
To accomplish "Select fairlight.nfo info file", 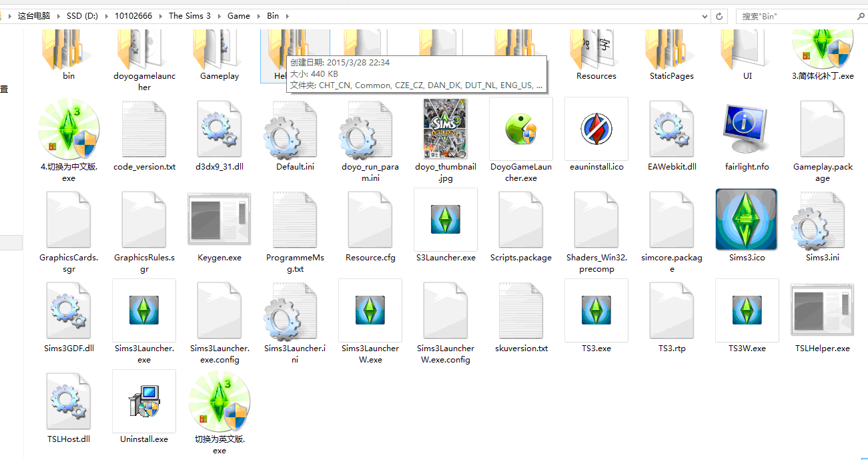I will (747, 136).
